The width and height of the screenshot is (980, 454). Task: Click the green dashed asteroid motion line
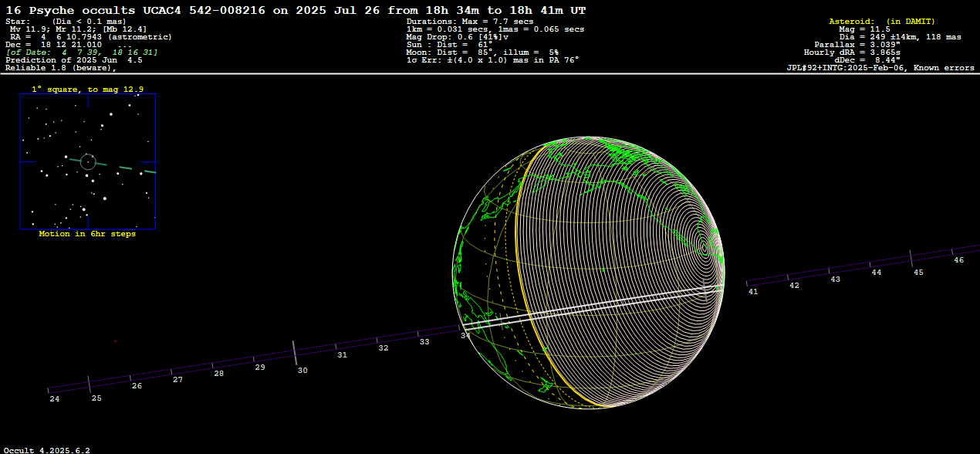127,168
